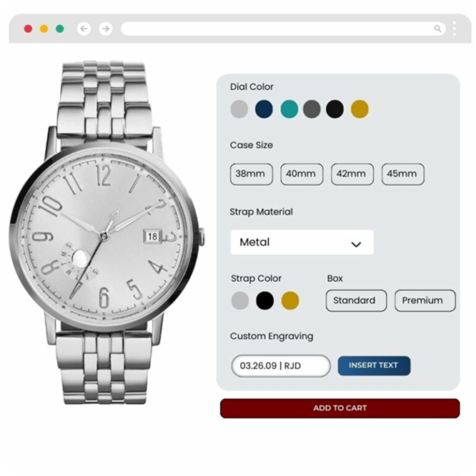Click the red window control dot
This screenshot has width=476, height=476.
[29, 29]
